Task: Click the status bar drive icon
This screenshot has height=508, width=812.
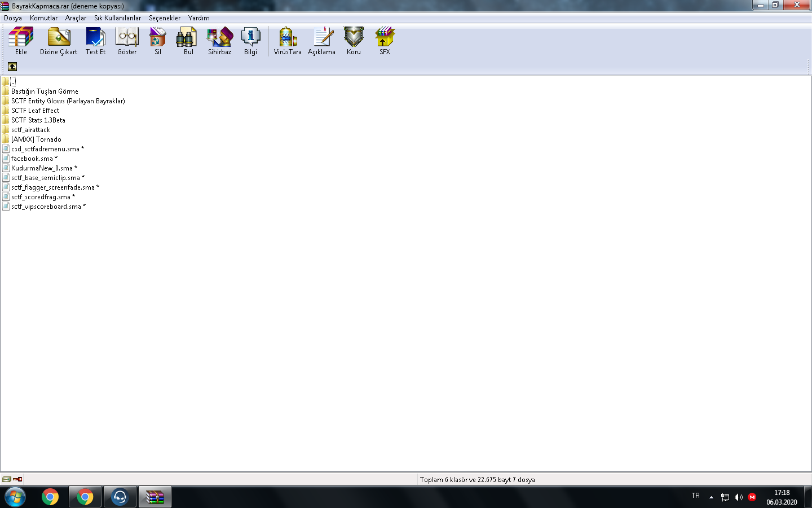Action: (6, 479)
